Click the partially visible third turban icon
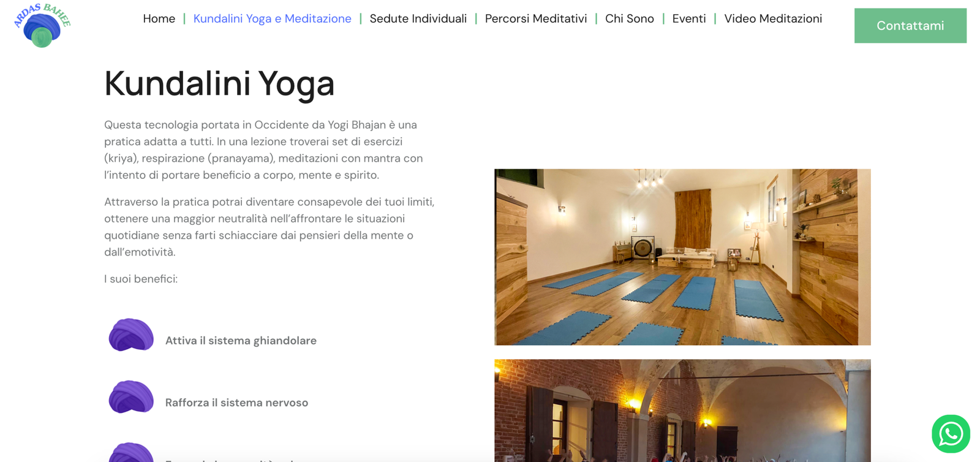 (x=131, y=452)
